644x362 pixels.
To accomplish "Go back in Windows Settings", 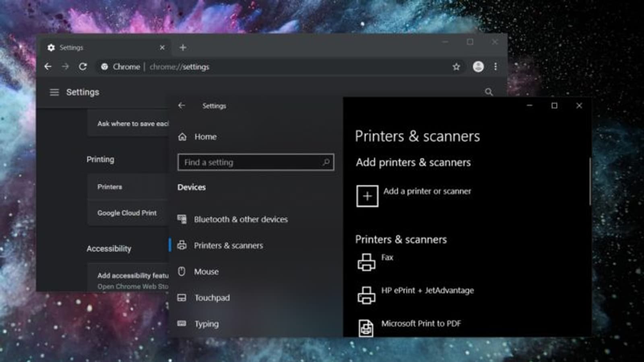I will tap(182, 105).
